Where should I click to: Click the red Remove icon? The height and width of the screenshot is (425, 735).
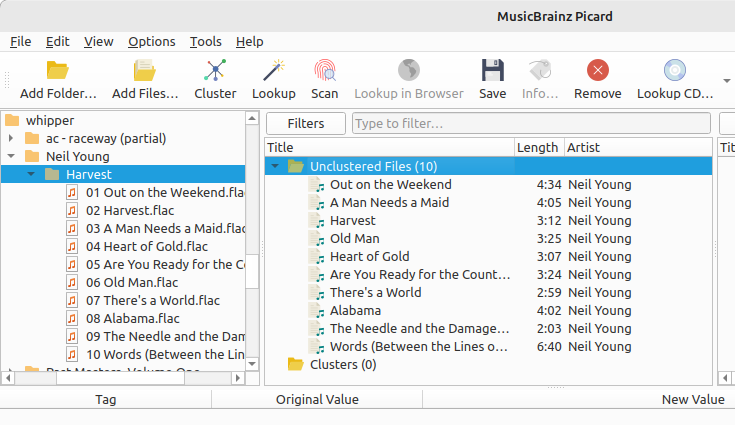(598, 71)
